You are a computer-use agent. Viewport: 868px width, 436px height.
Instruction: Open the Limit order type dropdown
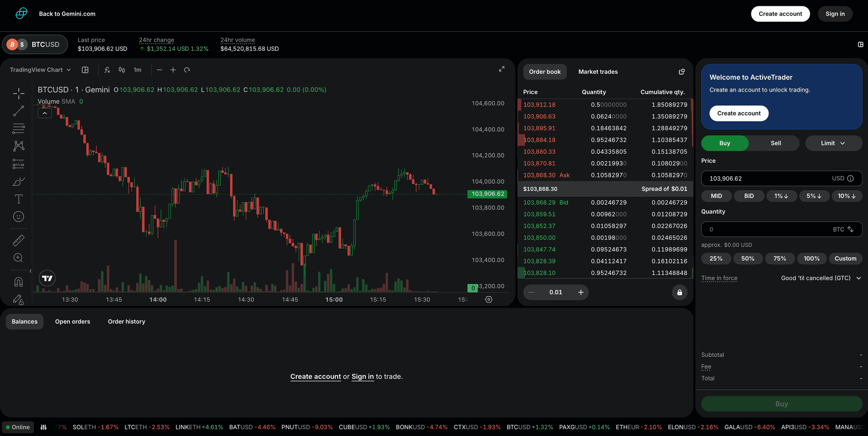(833, 143)
